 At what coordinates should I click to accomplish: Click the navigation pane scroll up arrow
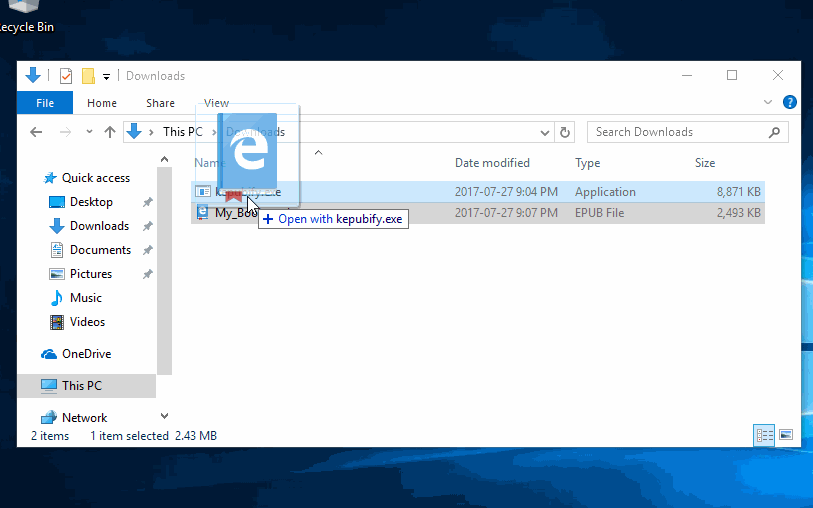coord(164,159)
